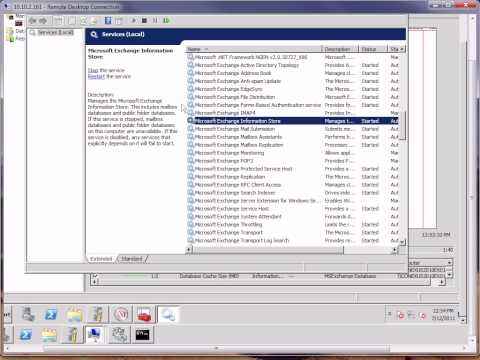The height and width of the screenshot is (360, 480).
Task: Click the Back arrow in Services toolbar
Action: (33, 21)
